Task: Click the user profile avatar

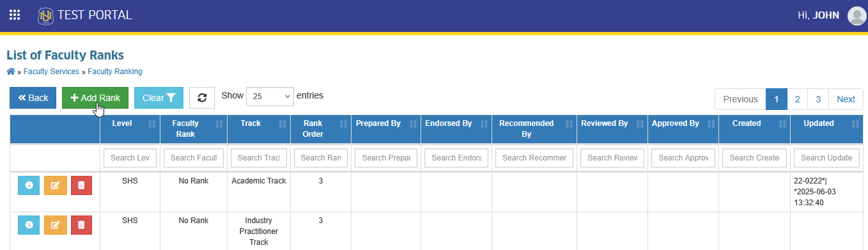Action: [856, 15]
